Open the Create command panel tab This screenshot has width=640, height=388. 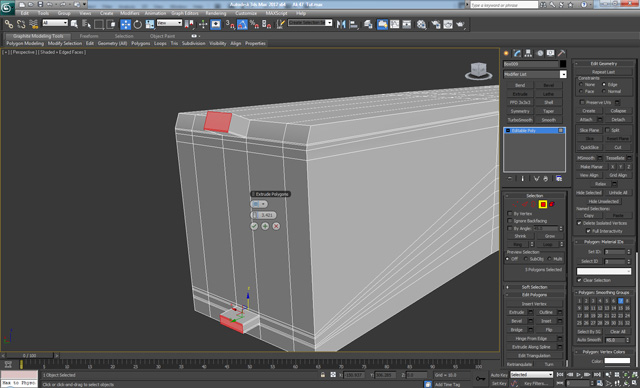[x=507, y=53]
